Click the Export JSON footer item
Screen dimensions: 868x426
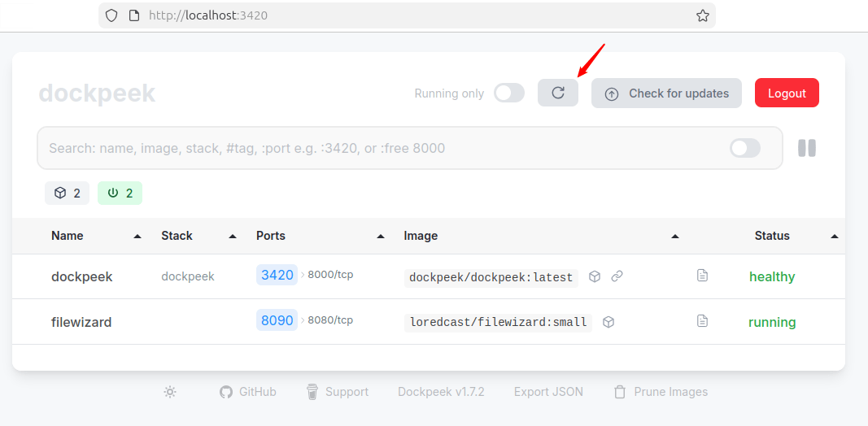click(x=548, y=392)
